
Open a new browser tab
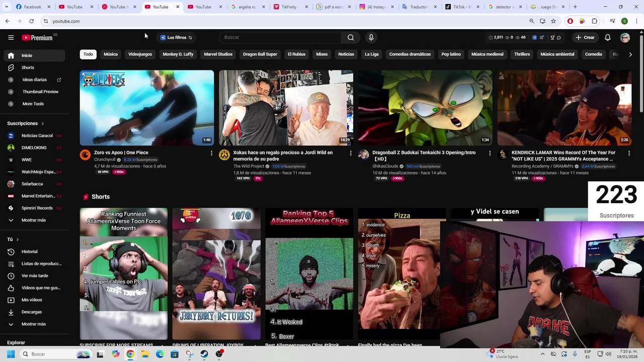[x=575, y=7]
